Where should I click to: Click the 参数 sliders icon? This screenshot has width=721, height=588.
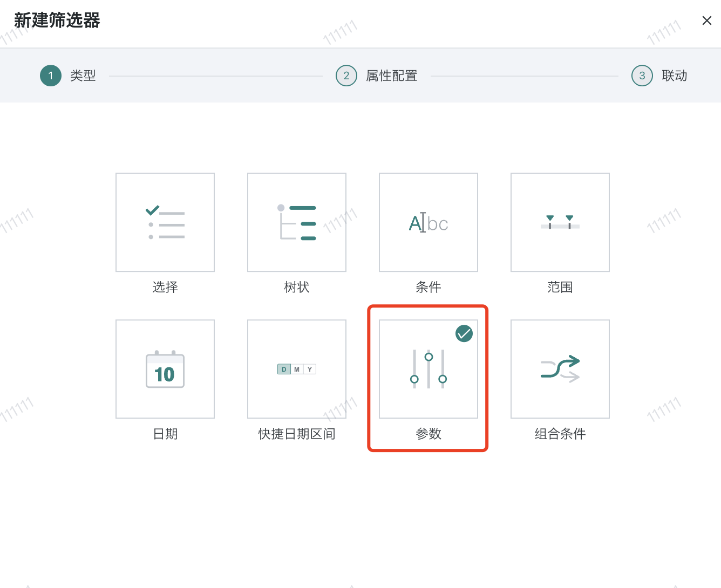[x=428, y=369]
